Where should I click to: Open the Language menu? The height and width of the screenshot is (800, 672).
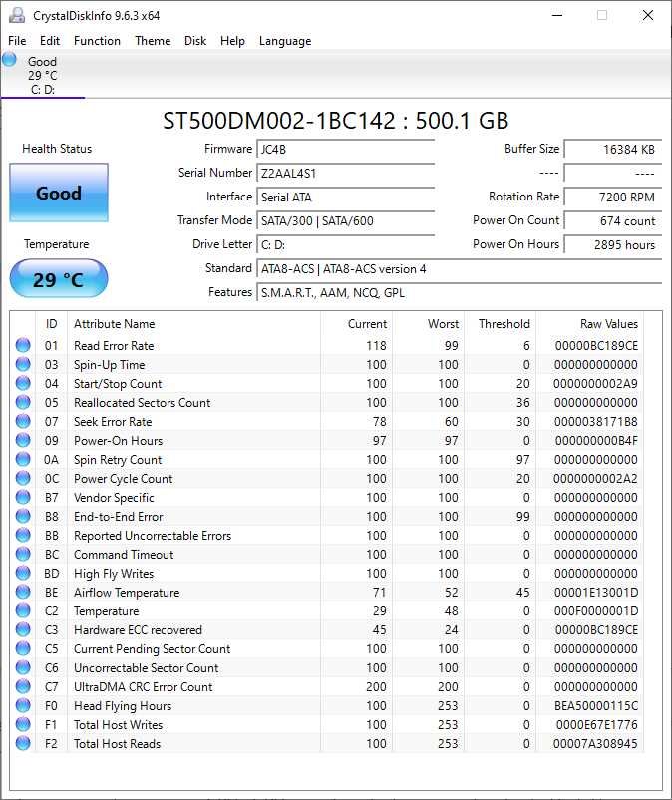pyautogui.click(x=285, y=41)
